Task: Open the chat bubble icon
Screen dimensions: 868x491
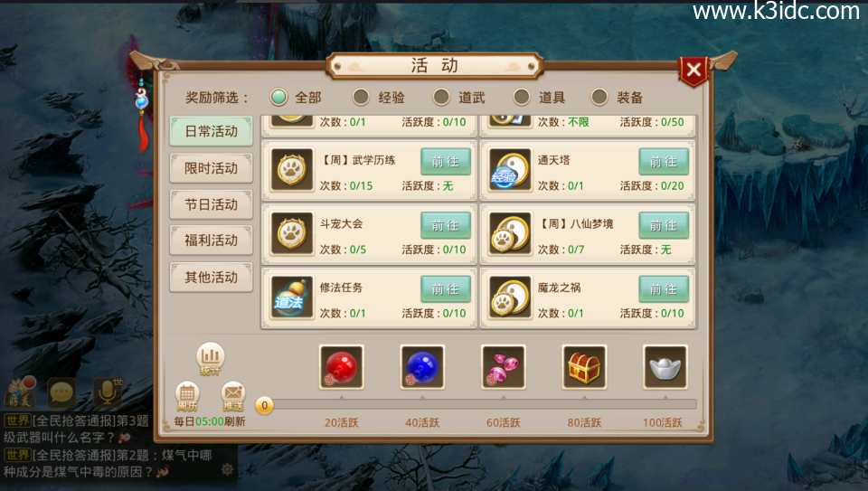Action: tap(61, 393)
